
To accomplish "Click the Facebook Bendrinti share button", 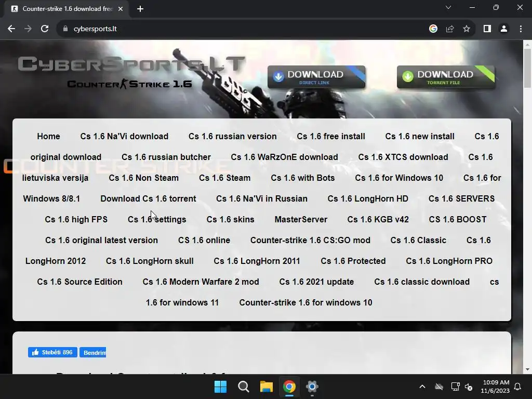I will 92,353.
